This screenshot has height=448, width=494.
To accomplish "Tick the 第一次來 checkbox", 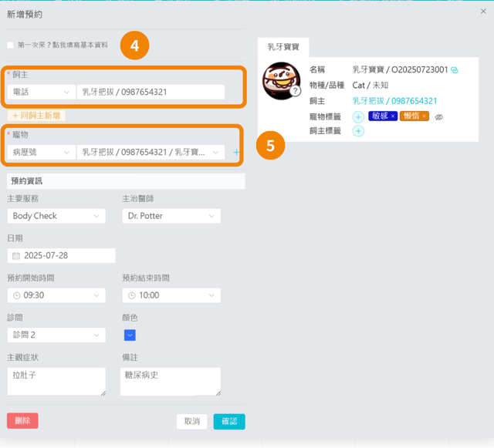I will point(10,45).
